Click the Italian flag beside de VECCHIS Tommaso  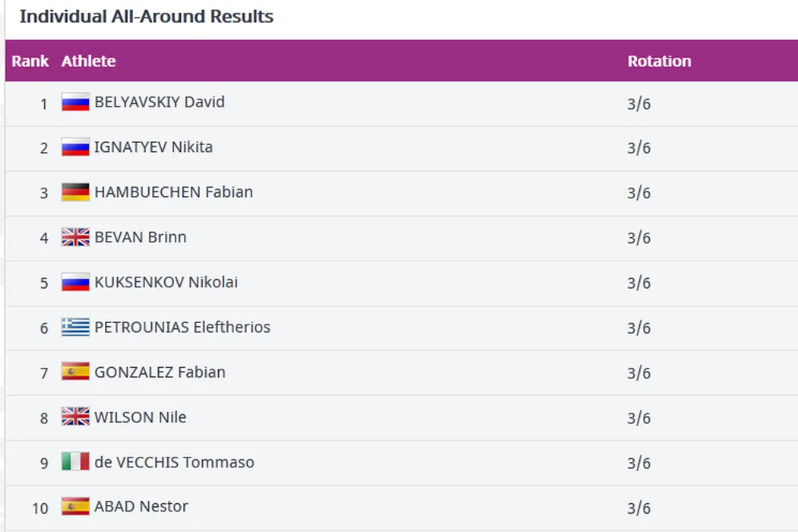(75, 462)
